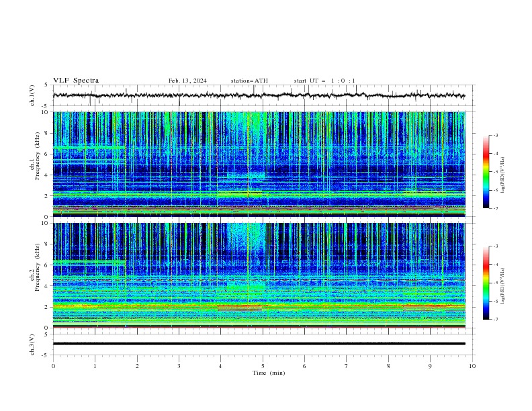This screenshot has height=411, width=532.
Task: Click the time-axis tick label "6"
Action: [304, 366]
